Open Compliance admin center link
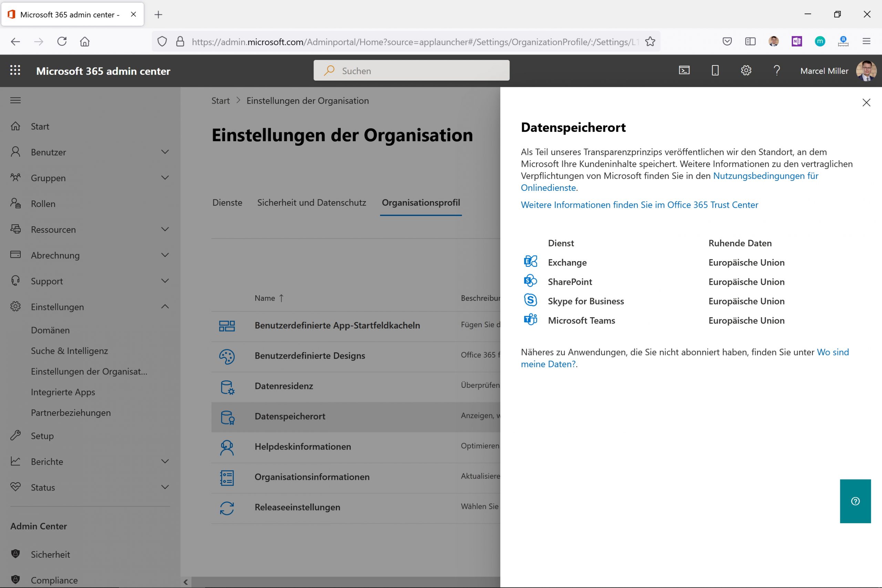 [54, 580]
